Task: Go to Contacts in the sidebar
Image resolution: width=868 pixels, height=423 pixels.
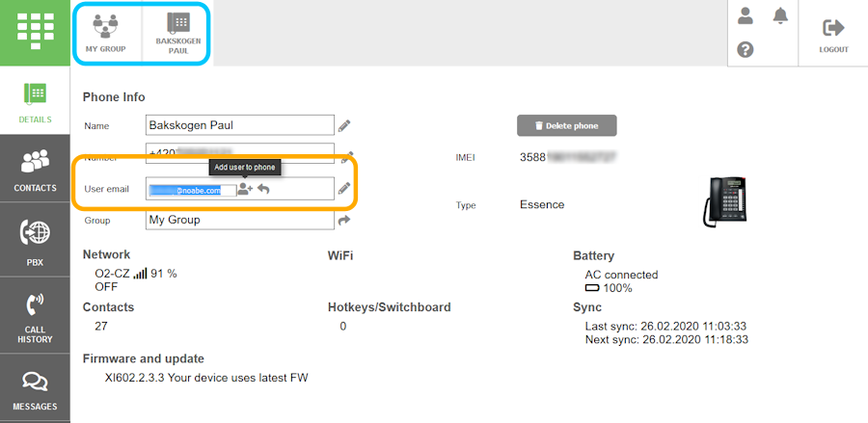Action: click(35, 171)
